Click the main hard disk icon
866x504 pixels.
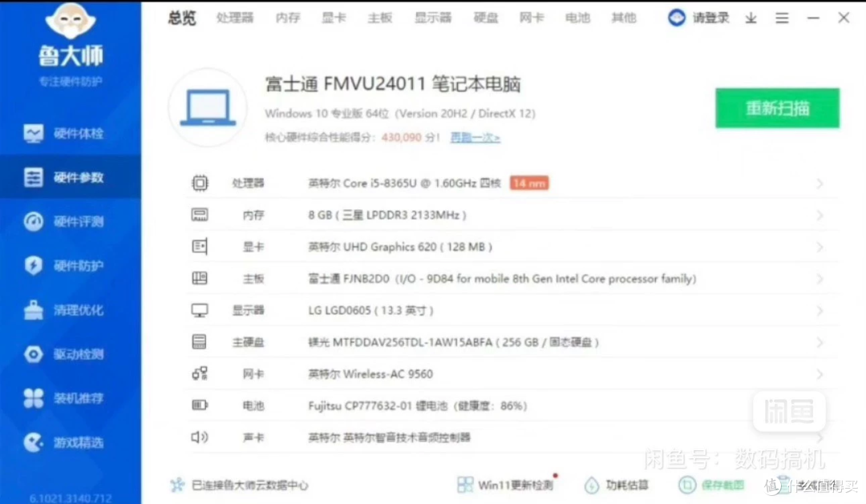(200, 341)
